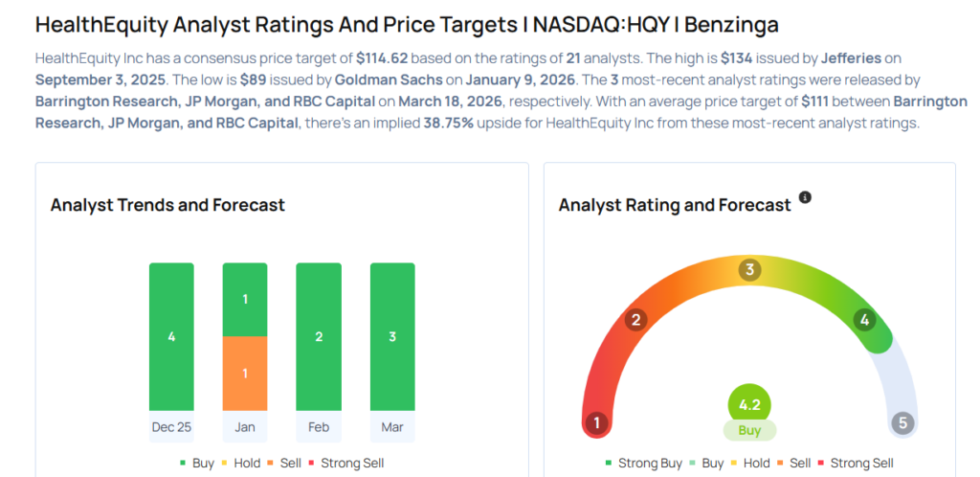Click the Feb bar showing 2 Buy ratings

click(x=319, y=336)
